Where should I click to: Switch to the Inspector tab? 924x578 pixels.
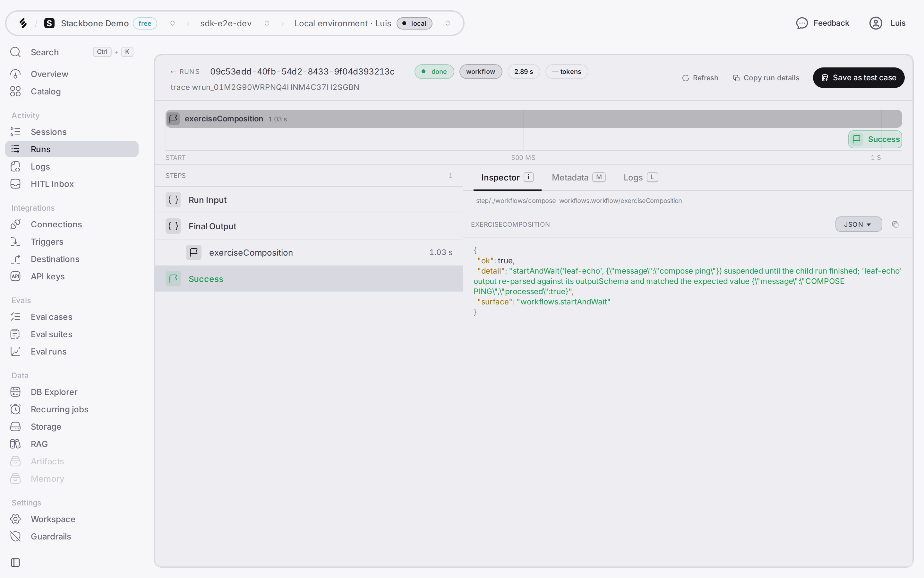pos(507,178)
